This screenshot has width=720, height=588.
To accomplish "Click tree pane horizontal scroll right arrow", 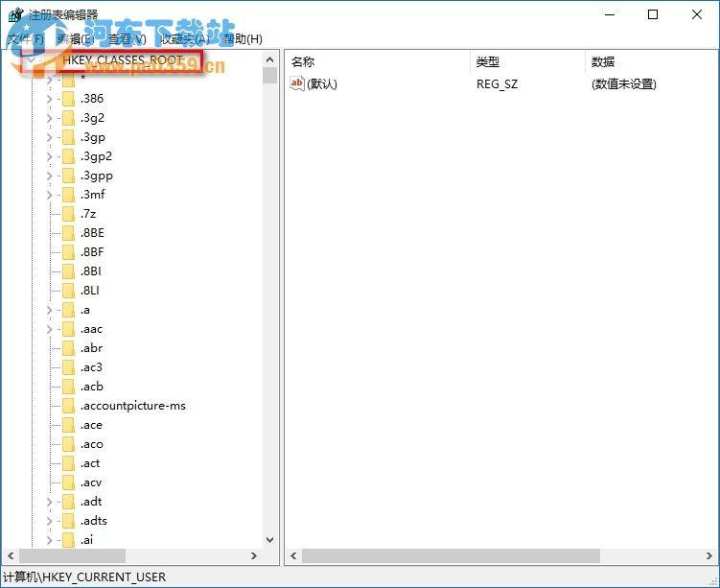I will (x=254, y=555).
